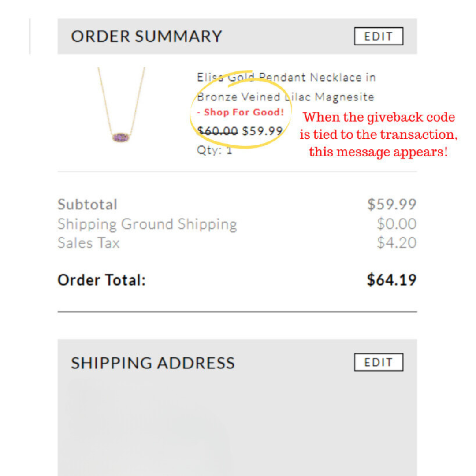Select the $0.00 shipping cost

point(397,224)
